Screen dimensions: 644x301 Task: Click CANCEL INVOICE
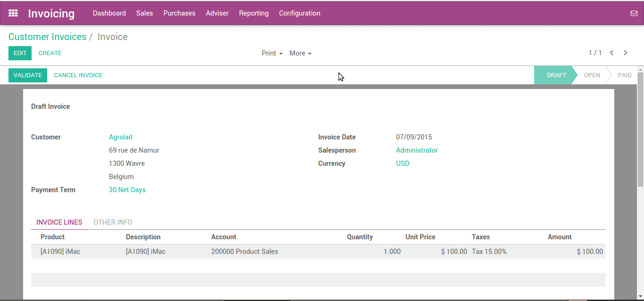pyautogui.click(x=78, y=75)
